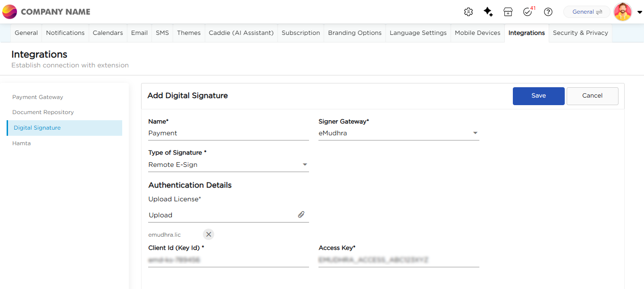Open the marketplace store icon
The image size is (644, 289).
pos(508,12)
